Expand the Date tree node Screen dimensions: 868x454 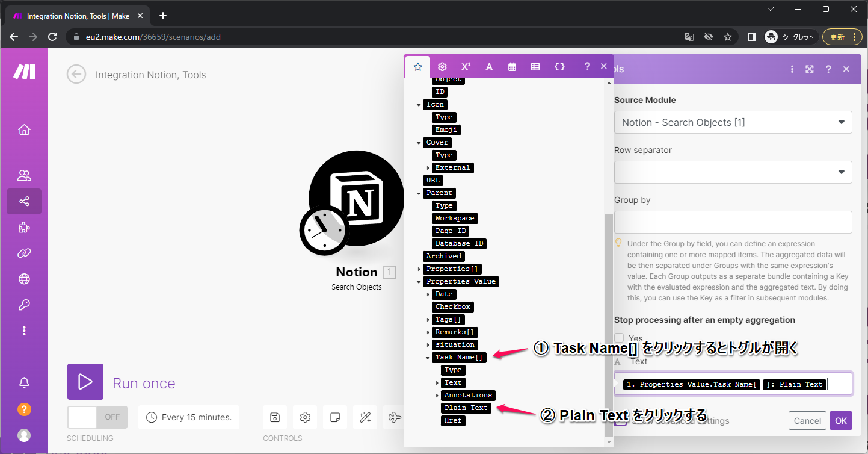(x=428, y=294)
